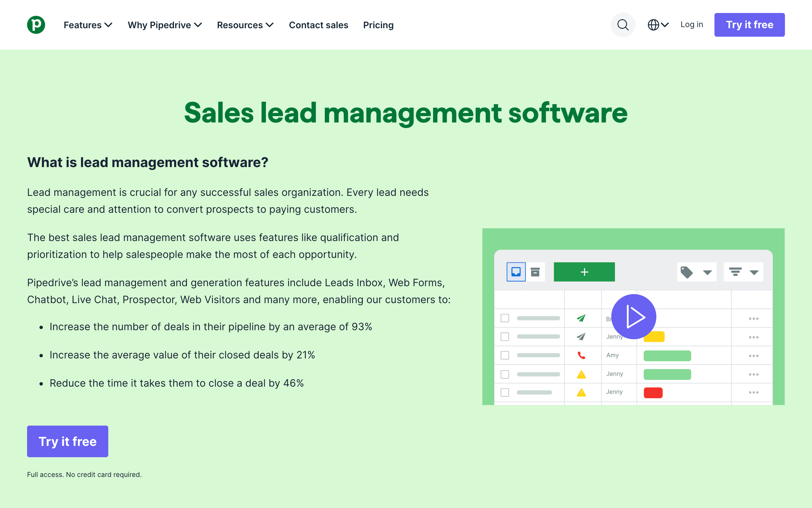This screenshot has width=812, height=508.
Task: Open the Pricing page
Action: pyautogui.click(x=378, y=25)
